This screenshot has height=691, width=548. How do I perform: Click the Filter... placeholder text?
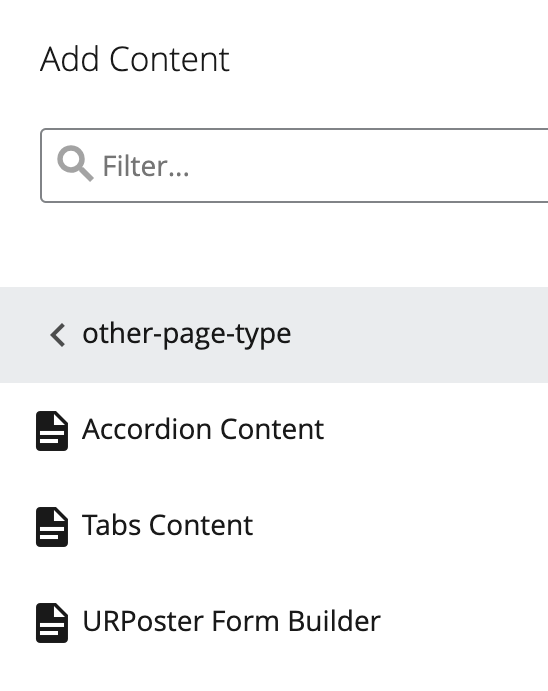146,166
